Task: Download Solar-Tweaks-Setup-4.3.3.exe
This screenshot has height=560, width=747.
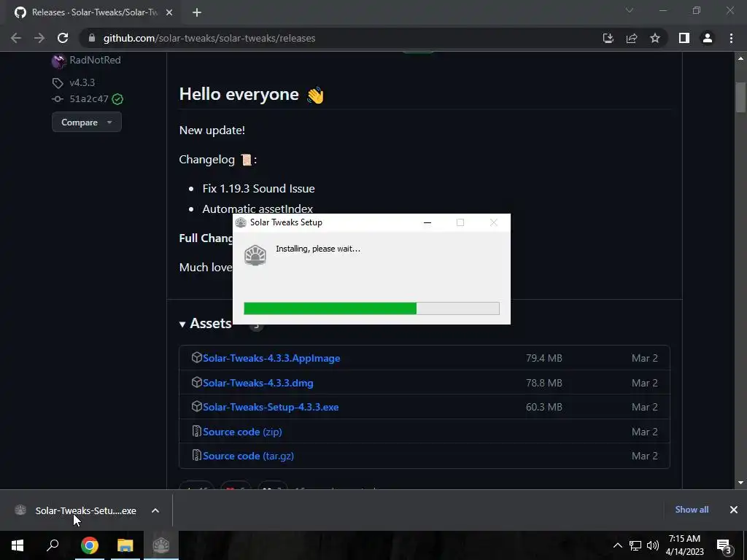Action: (x=271, y=407)
